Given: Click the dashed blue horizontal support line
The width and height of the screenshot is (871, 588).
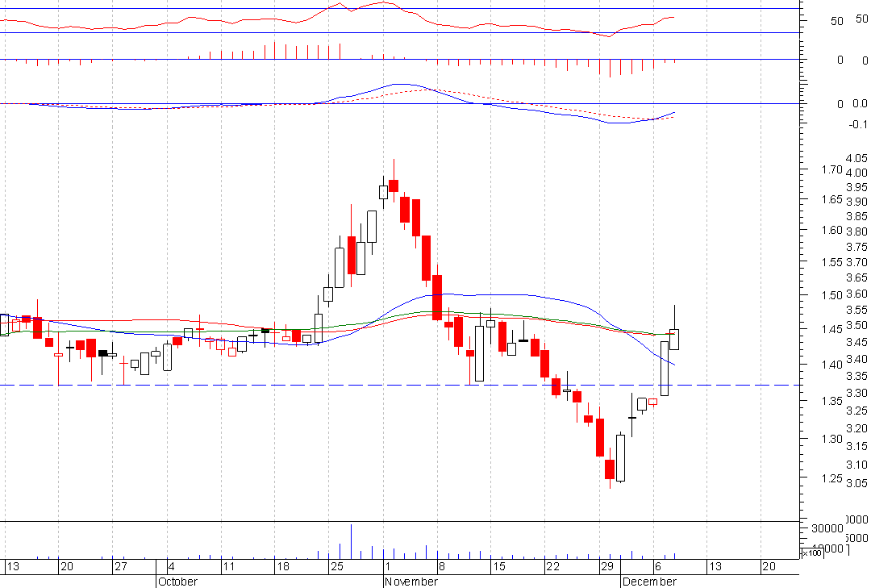Looking at the screenshot, I should tap(400, 386).
